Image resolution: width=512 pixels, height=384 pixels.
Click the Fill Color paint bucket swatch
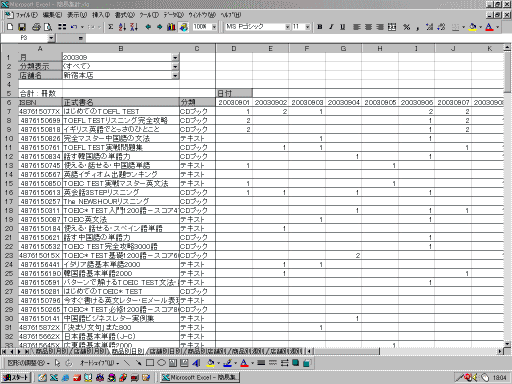coord(472,27)
